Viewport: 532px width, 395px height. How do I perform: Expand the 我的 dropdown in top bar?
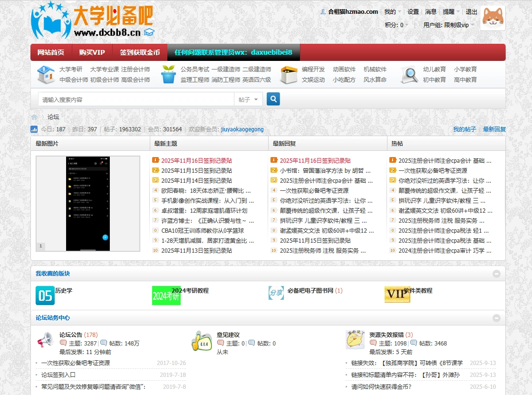[x=392, y=12]
